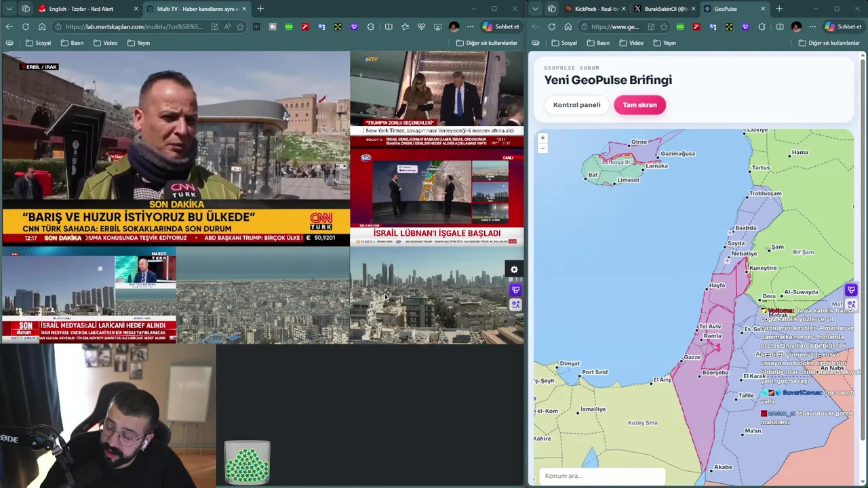Click Tel Aviv label on map
Viewport: 868px width, 488px height.
point(710,327)
